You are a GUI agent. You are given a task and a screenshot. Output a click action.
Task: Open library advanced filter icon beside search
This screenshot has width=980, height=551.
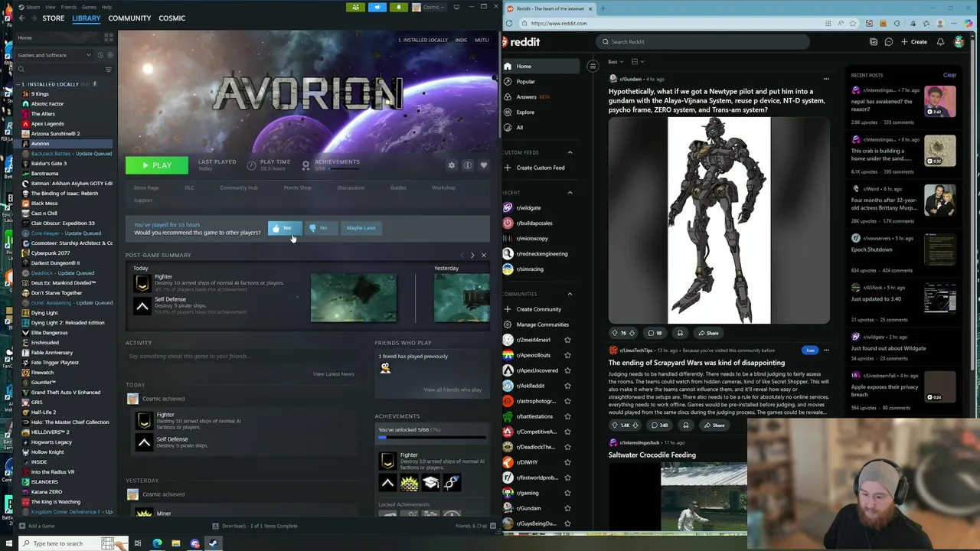pos(108,70)
